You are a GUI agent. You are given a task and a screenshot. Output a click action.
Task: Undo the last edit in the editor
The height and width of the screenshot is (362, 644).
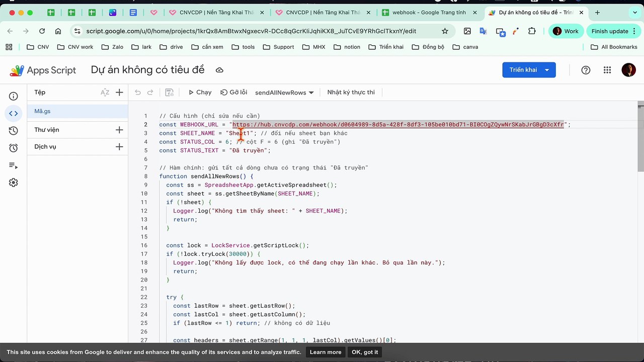138,92
